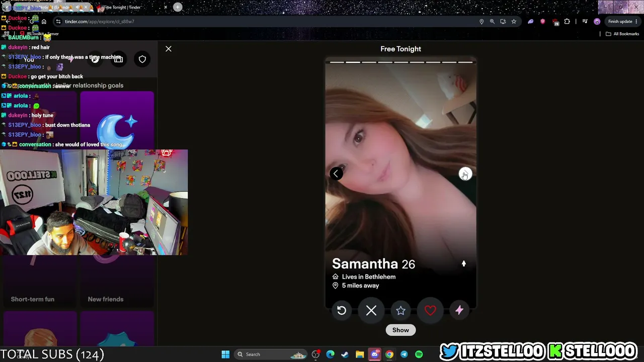The image size is (644, 362).
Task: Pass on Samantha with the X button
Action: tap(371, 311)
